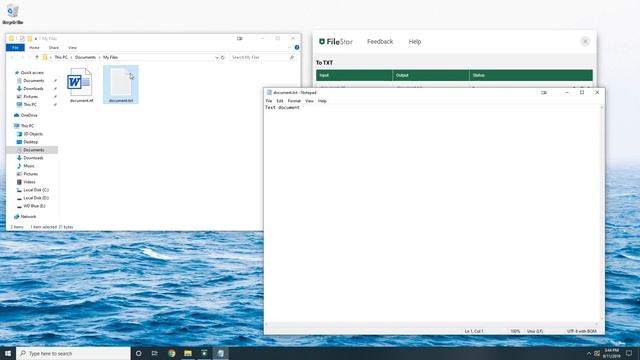Click the Status column header in FileStar

tap(531, 75)
